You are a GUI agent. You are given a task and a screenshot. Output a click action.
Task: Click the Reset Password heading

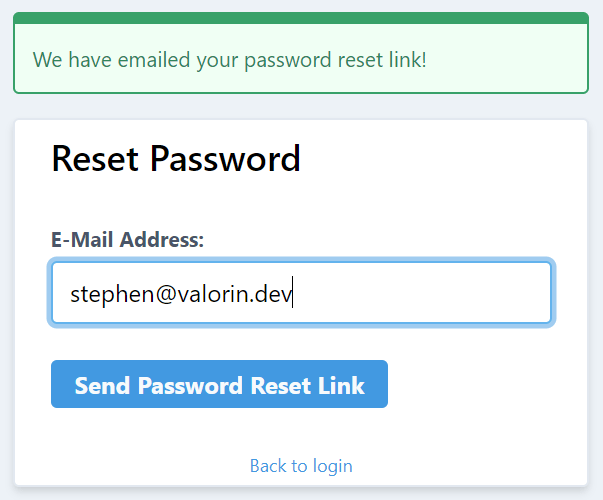176,158
